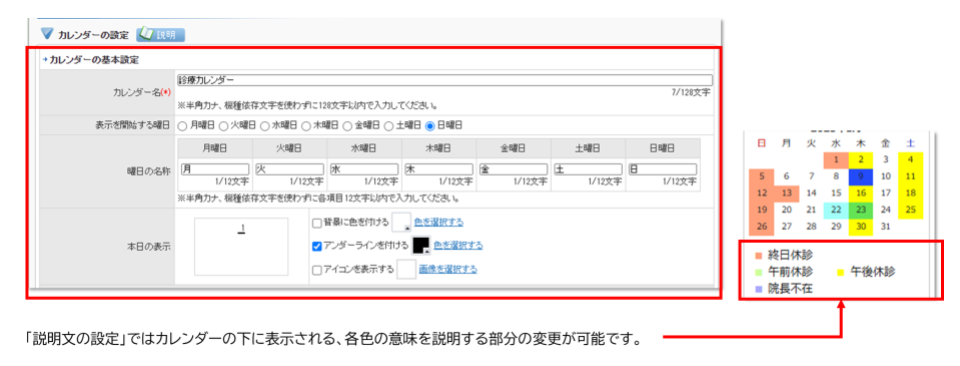Click the 午前休診 legend entry
Image resolution: width=960 pixels, height=366 pixels.
click(784, 272)
